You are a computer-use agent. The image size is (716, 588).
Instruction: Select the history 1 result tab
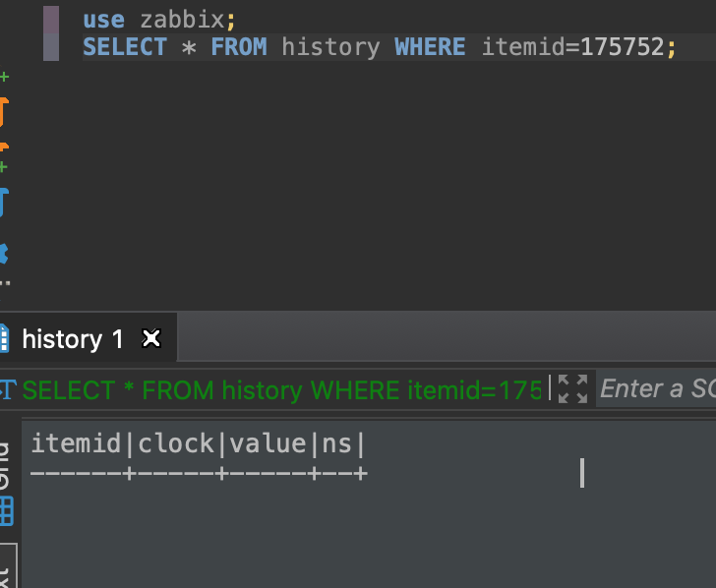73,339
